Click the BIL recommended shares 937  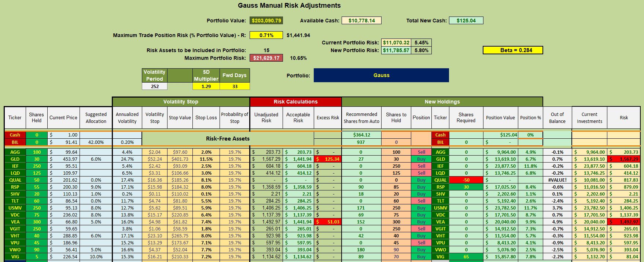(x=361, y=142)
